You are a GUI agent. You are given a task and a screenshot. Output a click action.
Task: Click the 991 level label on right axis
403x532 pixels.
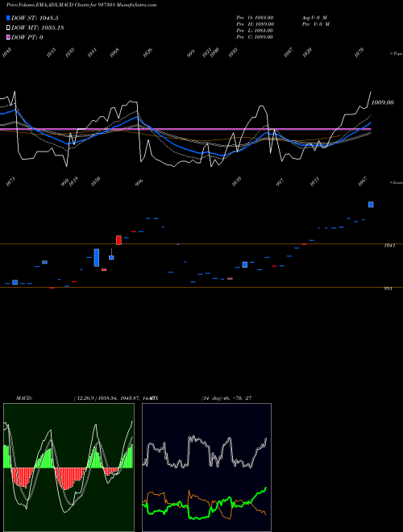(388, 289)
